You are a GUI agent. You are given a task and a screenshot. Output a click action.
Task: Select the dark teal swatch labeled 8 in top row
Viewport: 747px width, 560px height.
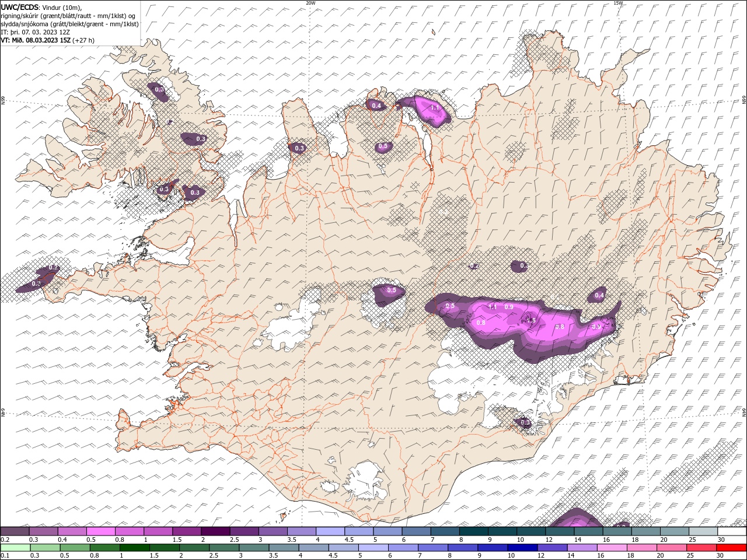(x=474, y=531)
